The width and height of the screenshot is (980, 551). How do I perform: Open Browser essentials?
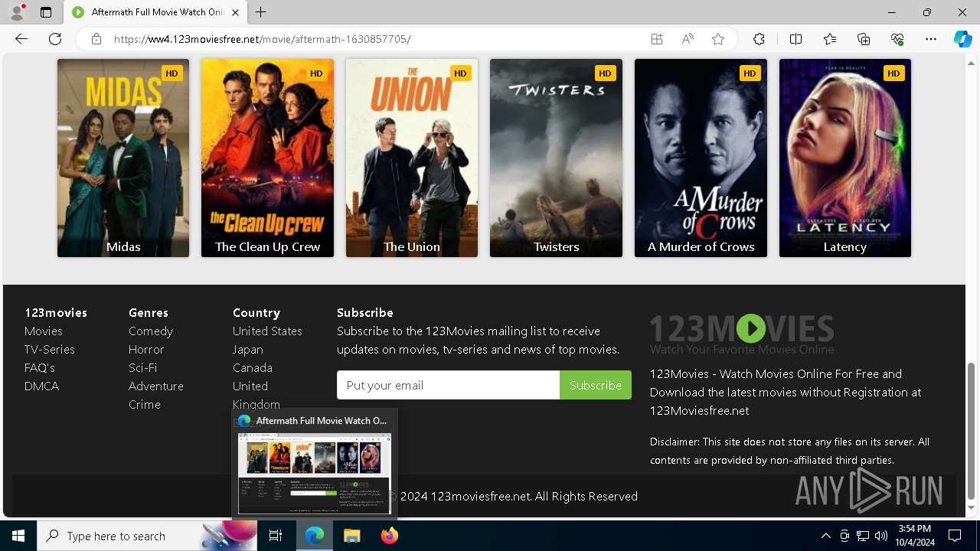(897, 39)
